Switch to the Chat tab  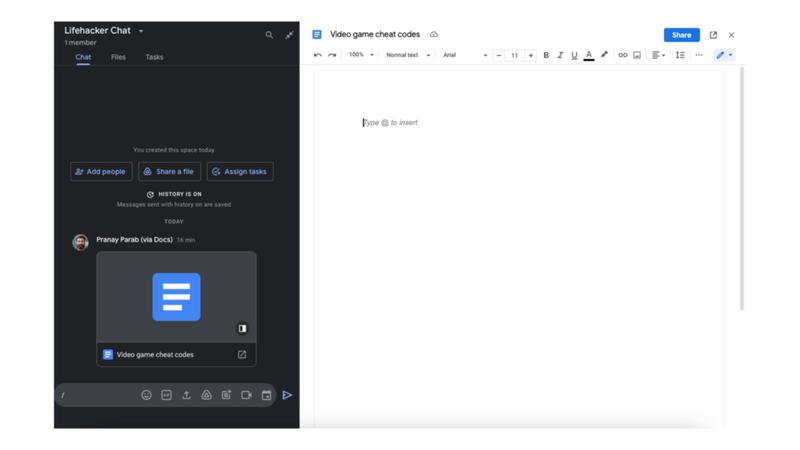click(x=83, y=57)
